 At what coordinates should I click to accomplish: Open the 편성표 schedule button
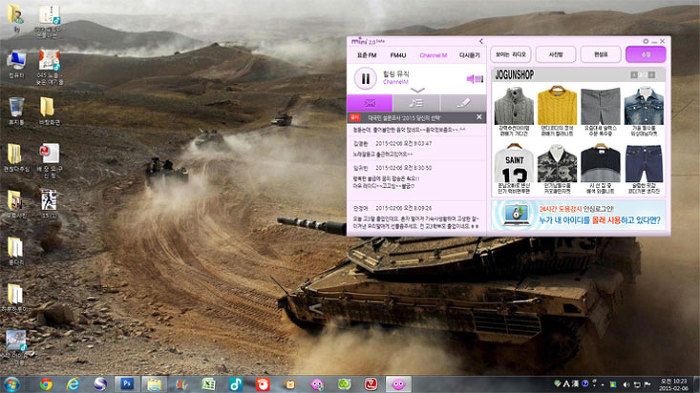pyautogui.click(x=601, y=54)
